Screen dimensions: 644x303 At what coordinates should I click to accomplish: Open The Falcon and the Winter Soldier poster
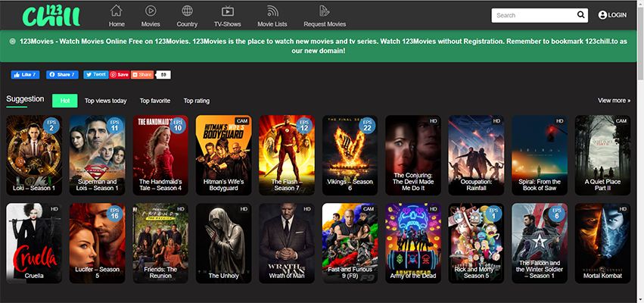540,243
